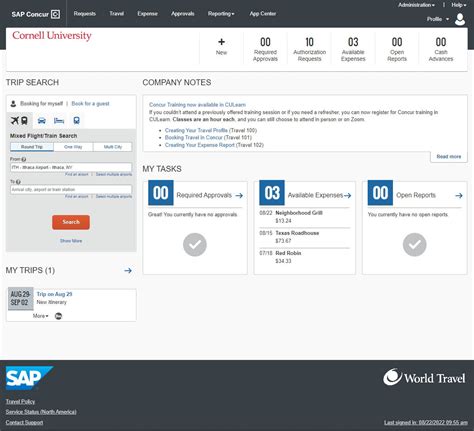Open the user profile avatar icon
The width and height of the screenshot is (474, 431).
460,19
